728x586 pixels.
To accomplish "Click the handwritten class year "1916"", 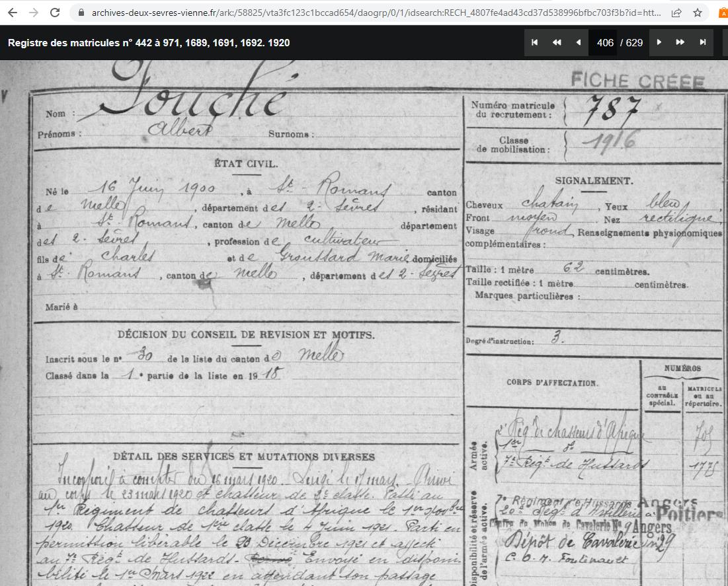I will coord(609,141).
